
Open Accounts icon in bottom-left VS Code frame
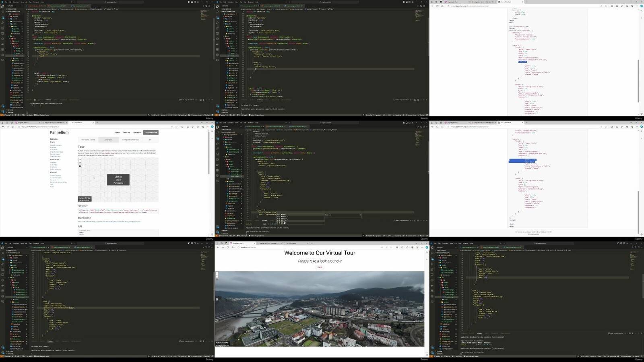pyautogui.click(x=3, y=347)
